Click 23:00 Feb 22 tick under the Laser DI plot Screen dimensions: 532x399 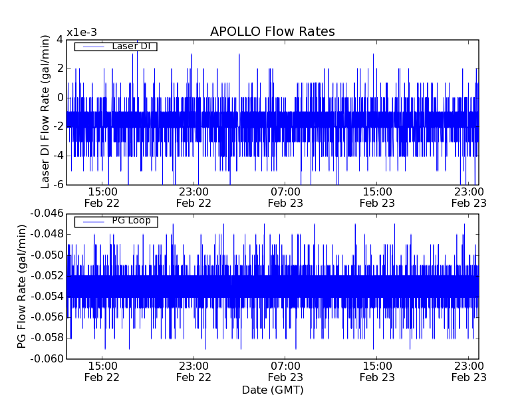tap(194, 197)
